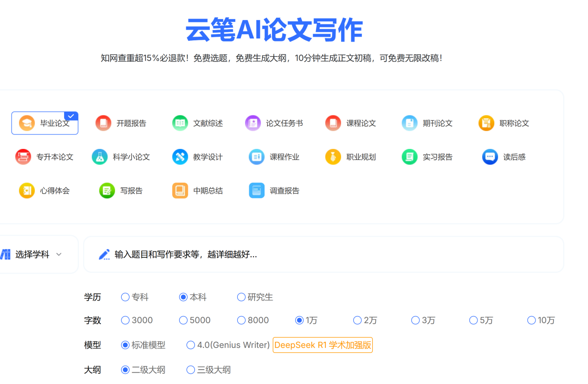Click the pencil icon in the prompt box
Image resolution: width=588 pixels, height=384 pixels.
click(x=104, y=254)
